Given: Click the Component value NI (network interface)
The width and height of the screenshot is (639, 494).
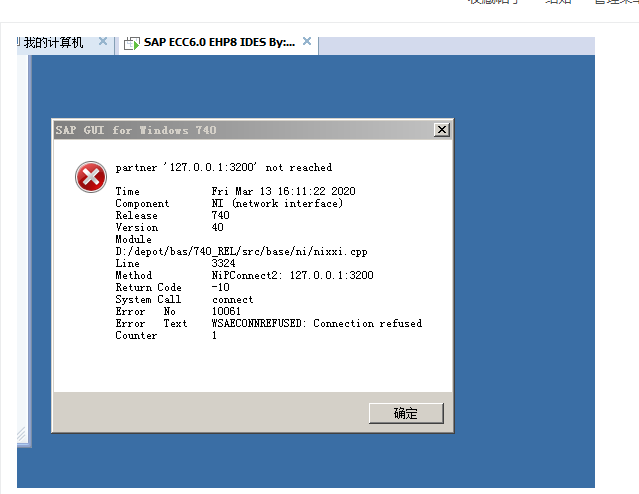Looking at the screenshot, I should point(277,203).
